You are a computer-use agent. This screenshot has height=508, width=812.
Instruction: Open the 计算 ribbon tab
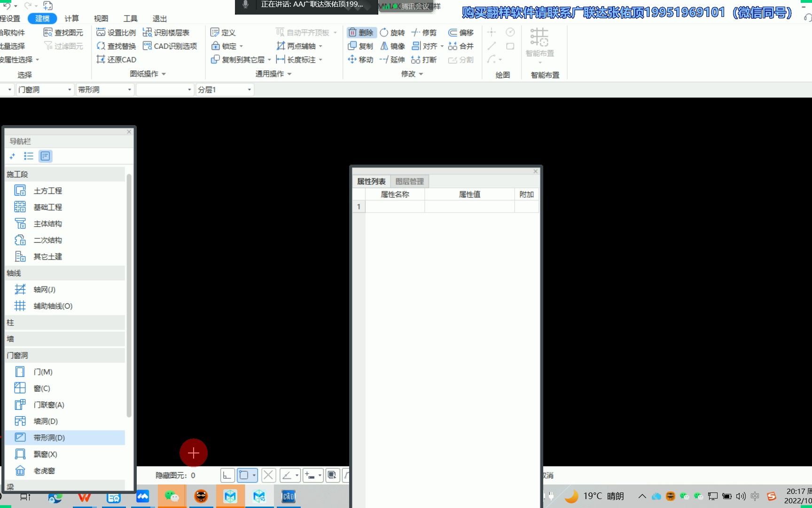pos(71,18)
